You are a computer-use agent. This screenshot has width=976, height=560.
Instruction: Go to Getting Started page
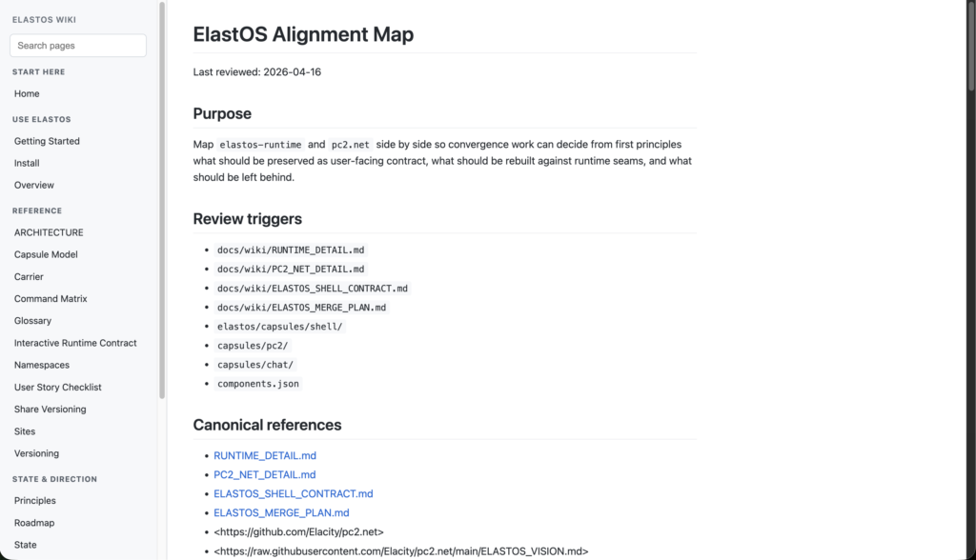[47, 141]
